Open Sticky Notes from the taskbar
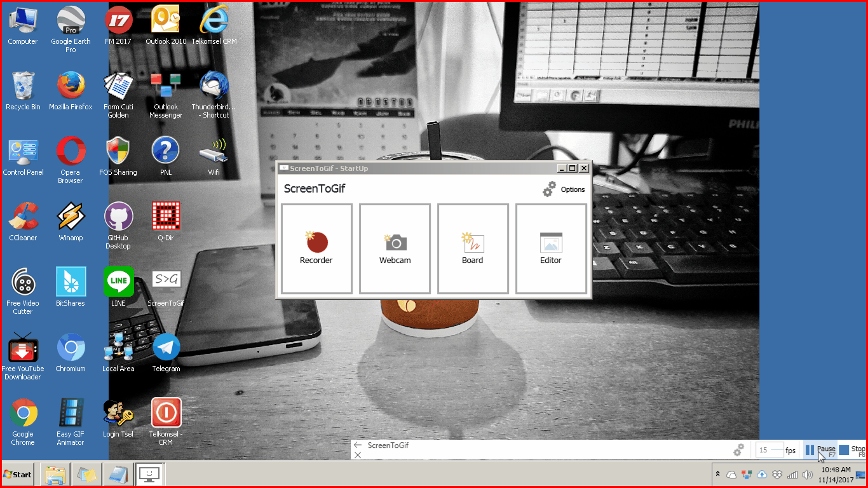The image size is (868, 488). pos(86,474)
